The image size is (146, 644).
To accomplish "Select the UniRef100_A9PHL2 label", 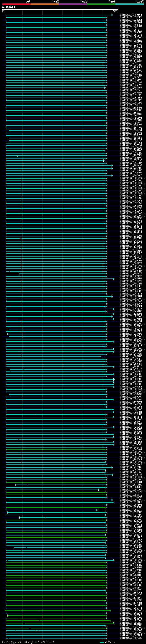I will click(x=131, y=67).
